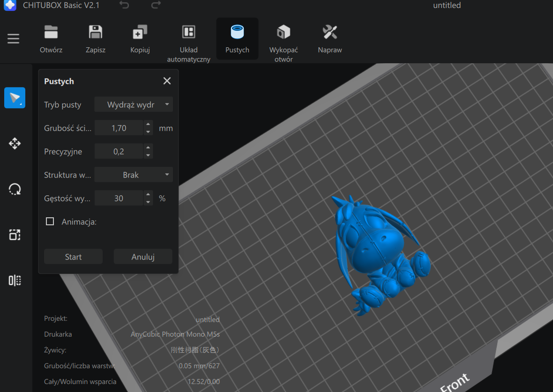Increase Grubość ści wall thickness value
This screenshot has height=392, width=553.
pos(148,125)
